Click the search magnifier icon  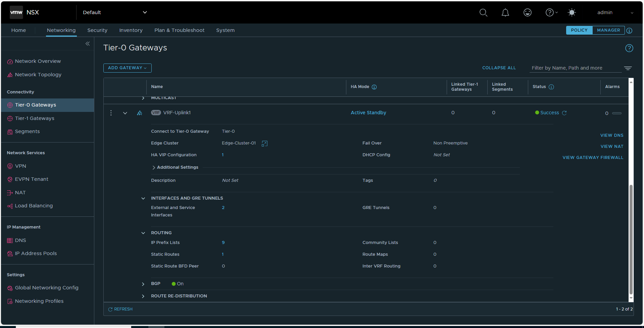click(x=483, y=13)
